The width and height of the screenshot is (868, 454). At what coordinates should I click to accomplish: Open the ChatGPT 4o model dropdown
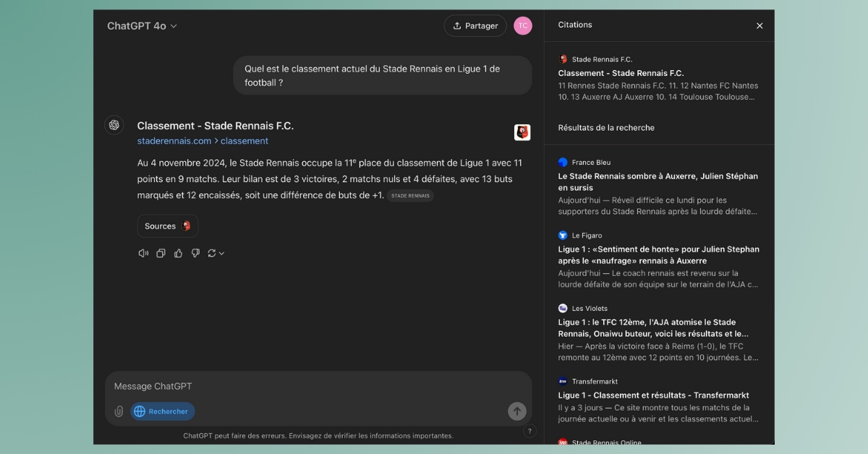142,26
